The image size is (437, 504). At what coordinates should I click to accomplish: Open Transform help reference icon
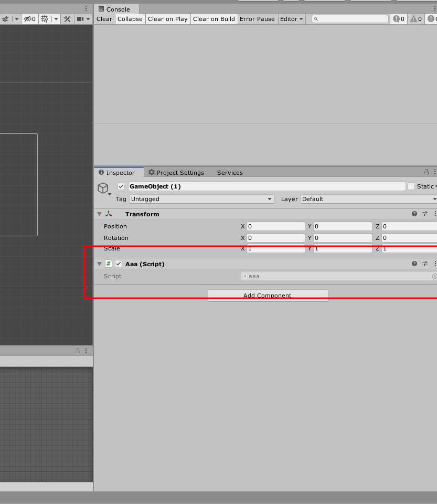(x=414, y=214)
